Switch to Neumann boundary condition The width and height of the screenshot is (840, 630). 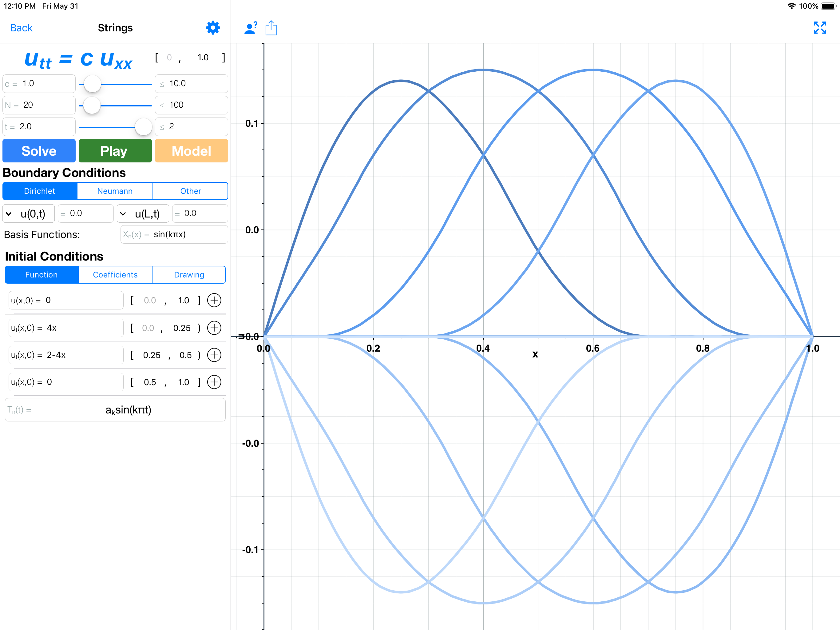115,191
